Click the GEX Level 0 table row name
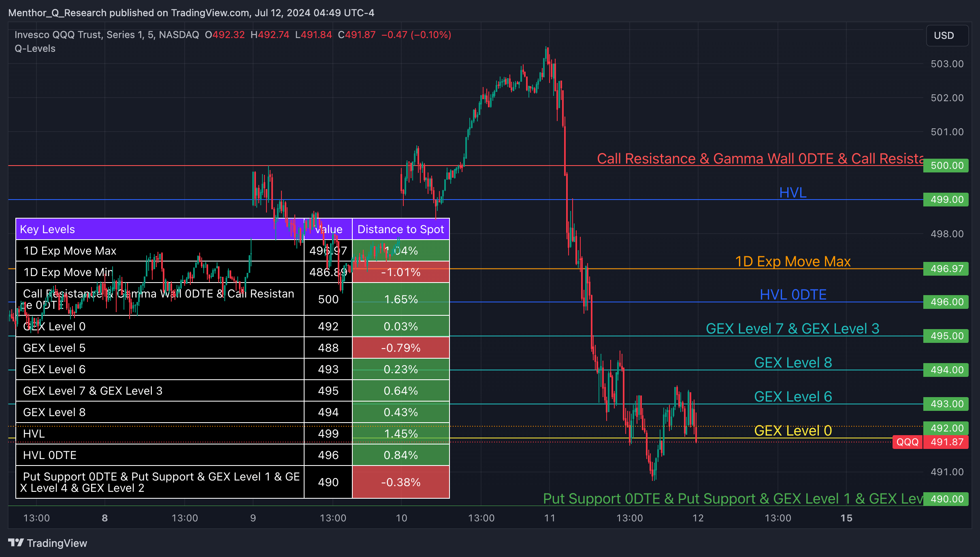 click(x=54, y=327)
